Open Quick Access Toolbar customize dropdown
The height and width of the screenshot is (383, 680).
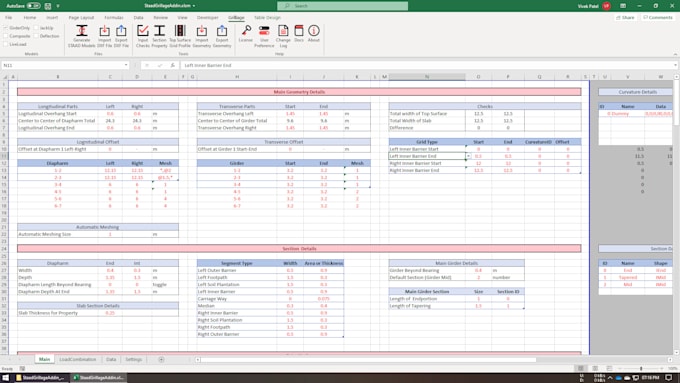[x=58, y=6]
